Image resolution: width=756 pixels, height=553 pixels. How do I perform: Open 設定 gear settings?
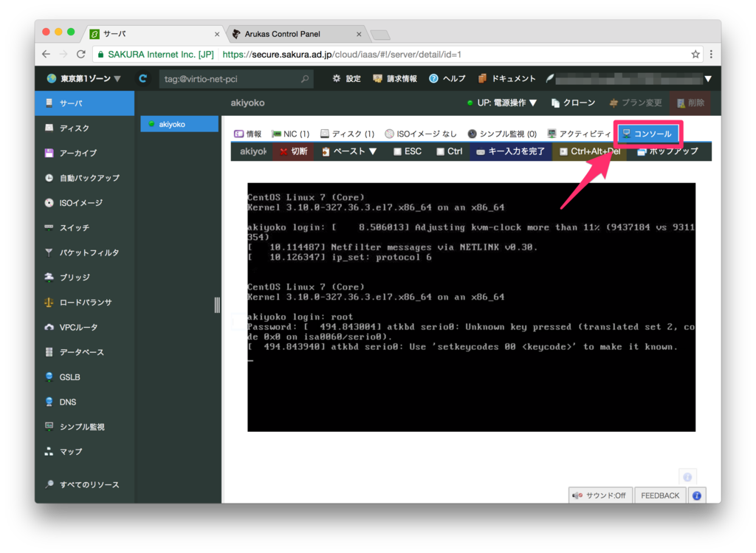pyautogui.click(x=346, y=78)
